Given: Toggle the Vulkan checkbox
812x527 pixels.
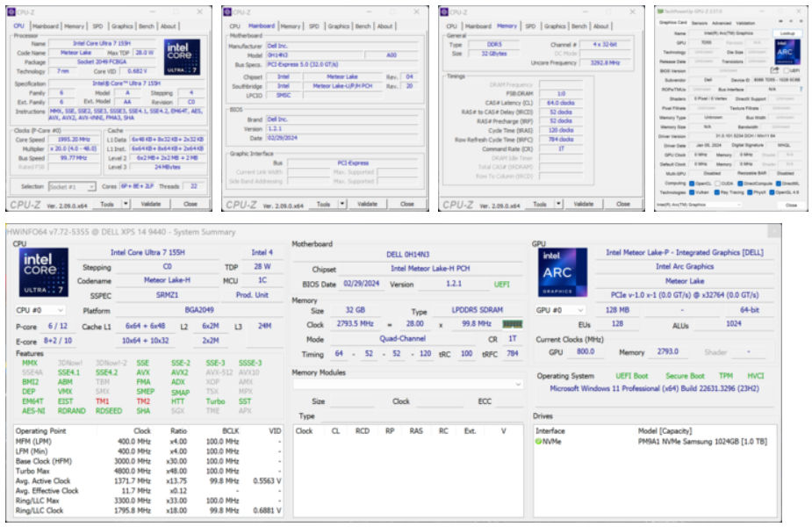Looking at the screenshot, I should click(692, 192).
